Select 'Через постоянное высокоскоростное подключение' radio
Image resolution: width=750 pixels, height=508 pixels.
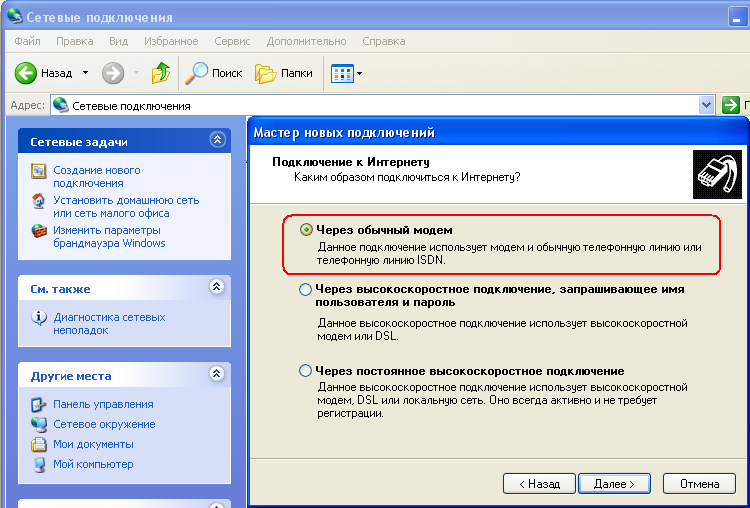pos(305,371)
